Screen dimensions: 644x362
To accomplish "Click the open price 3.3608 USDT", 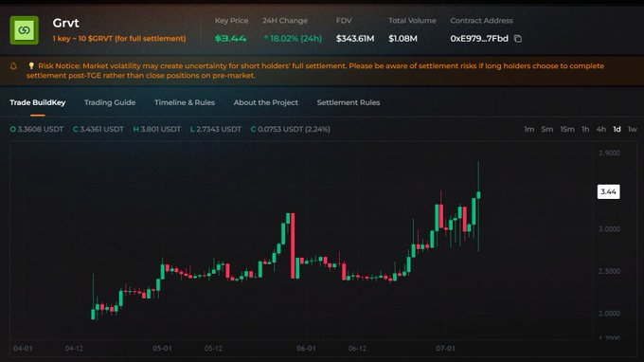I will click(37, 129).
